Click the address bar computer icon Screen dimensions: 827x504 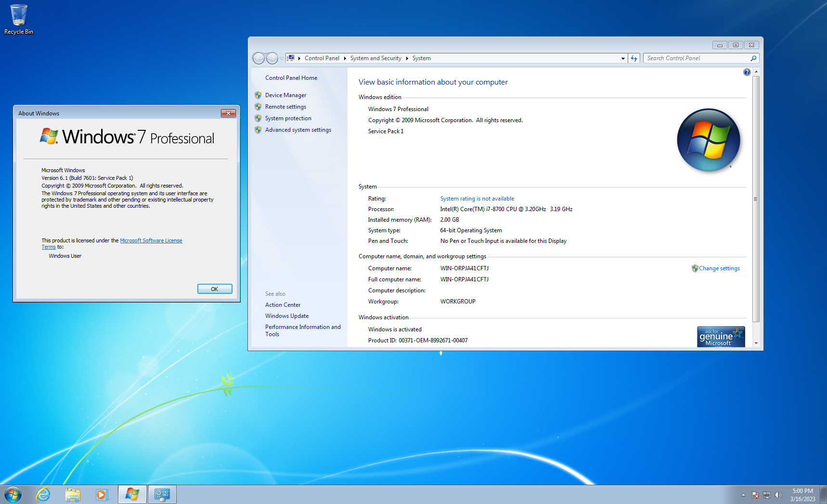click(x=291, y=58)
